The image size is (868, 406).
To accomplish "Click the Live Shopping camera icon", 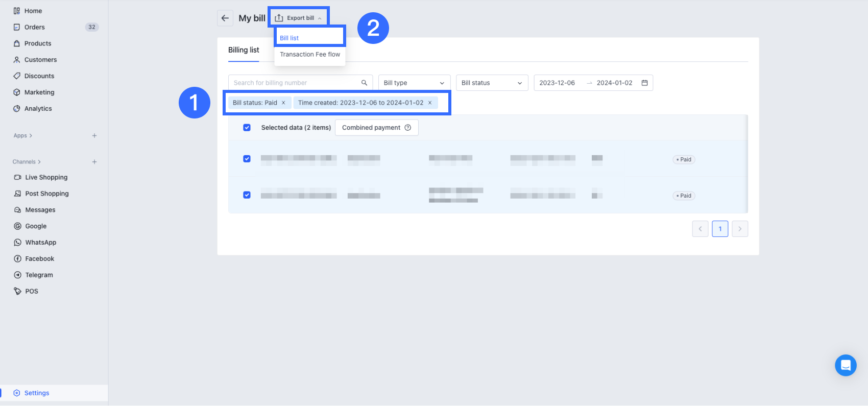I will (x=18, y=177).
